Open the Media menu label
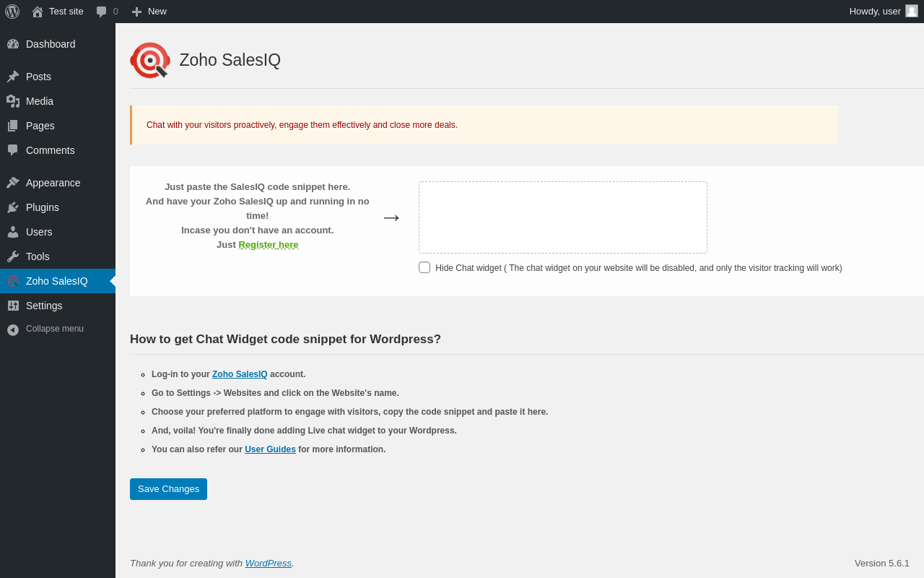 click(x=40, y=101)
